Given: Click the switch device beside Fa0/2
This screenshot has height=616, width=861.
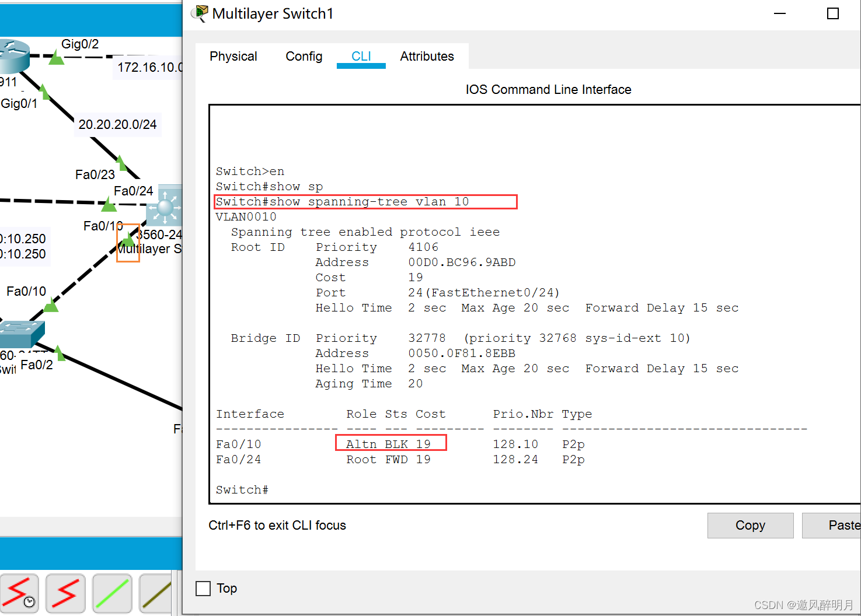Looking at the screenshot, I should (21, 334).
